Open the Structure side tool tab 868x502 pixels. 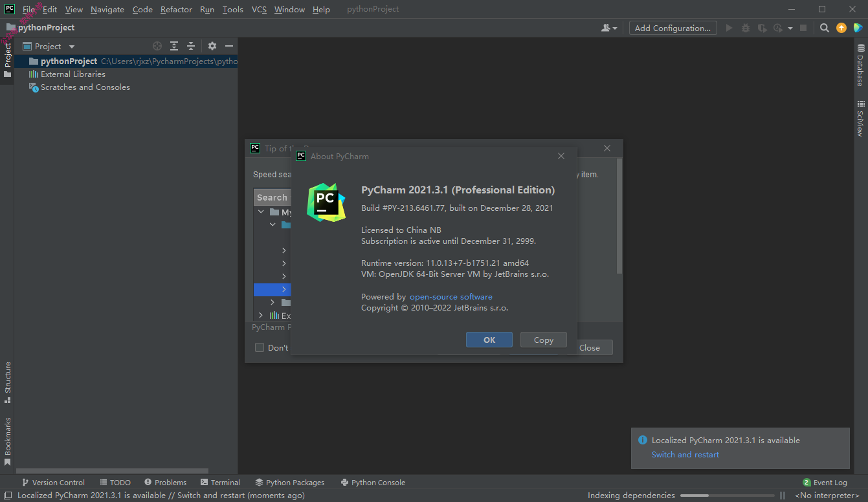pos(7,382)
